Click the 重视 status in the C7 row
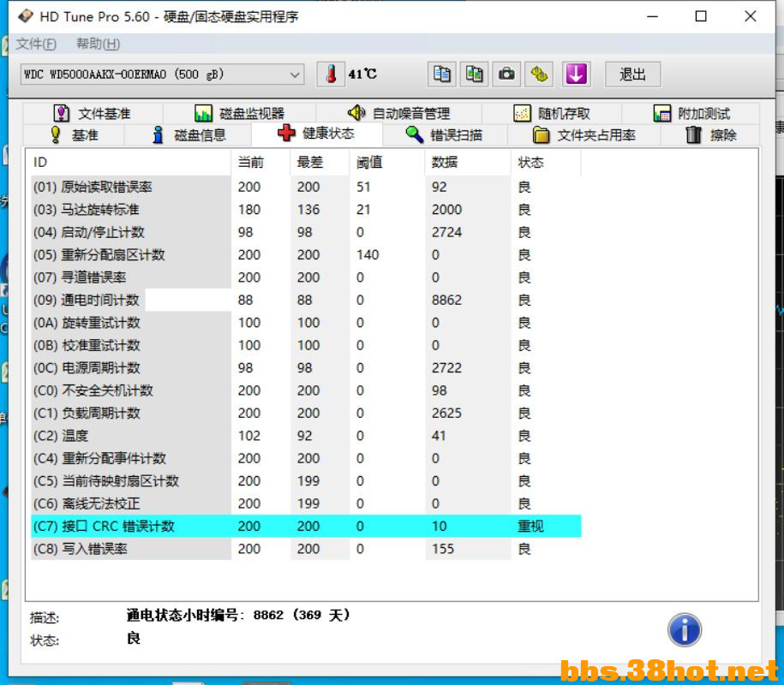This screenshot has width=784, height=685. point(530,526)
